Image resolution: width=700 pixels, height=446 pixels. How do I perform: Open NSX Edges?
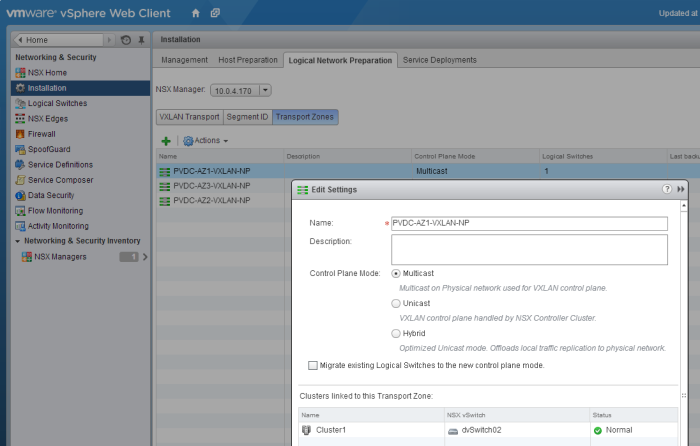pos(48,119)
